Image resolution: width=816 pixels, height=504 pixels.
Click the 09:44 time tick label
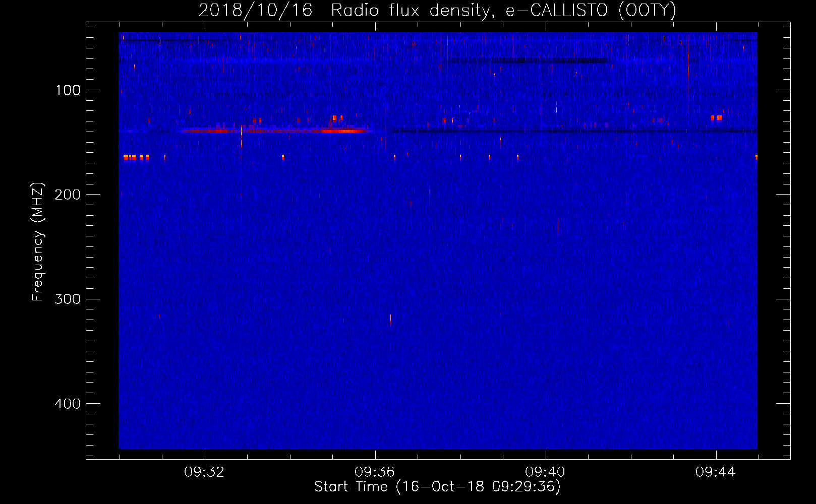[716, 472]
